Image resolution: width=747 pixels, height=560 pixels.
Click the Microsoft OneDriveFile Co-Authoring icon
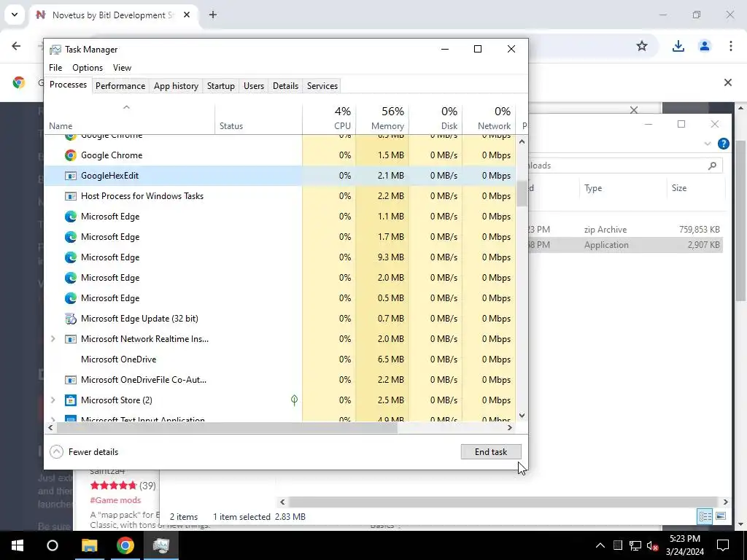click(x=71, y=380)
